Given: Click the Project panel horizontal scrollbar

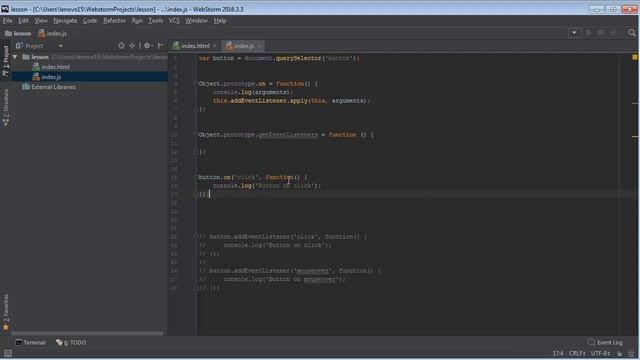Looking at the screenshot, I should tap(87, 333).
